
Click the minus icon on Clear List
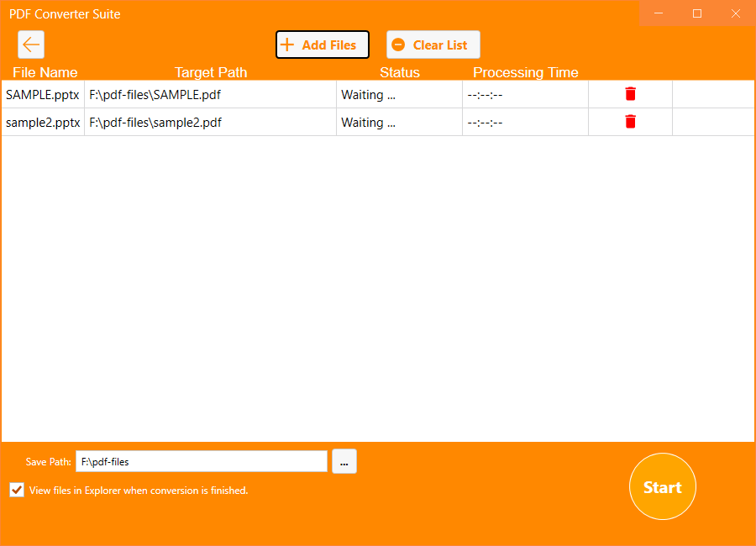click(397, 45)
